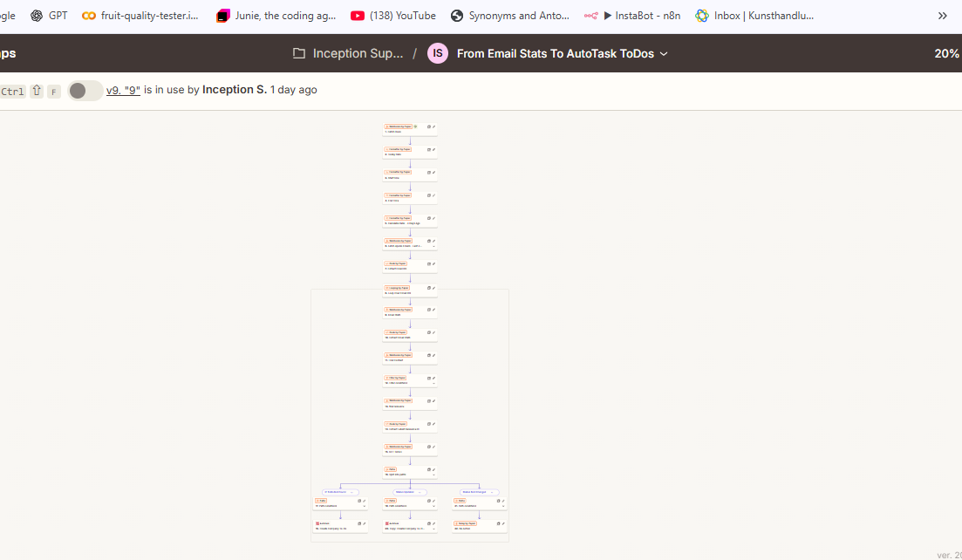The image size is (962, 560).
Task: Click the edit pencil on the trigger step 1
Action: 433,126
